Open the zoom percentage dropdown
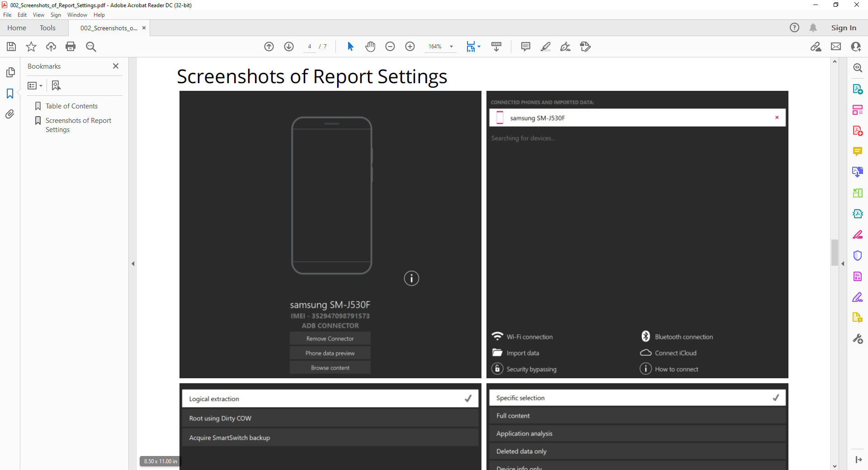868x470 pixels. (x=451, y=47)
